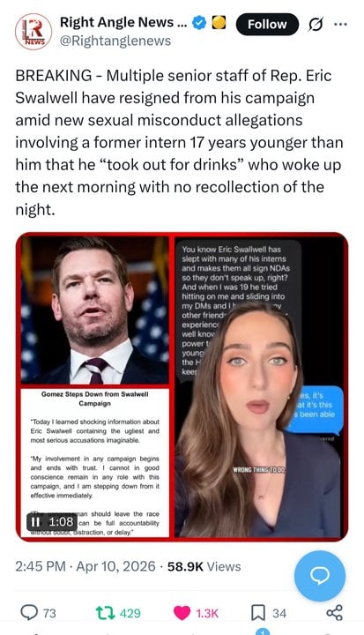Share the post via share icon

(334, 613)
